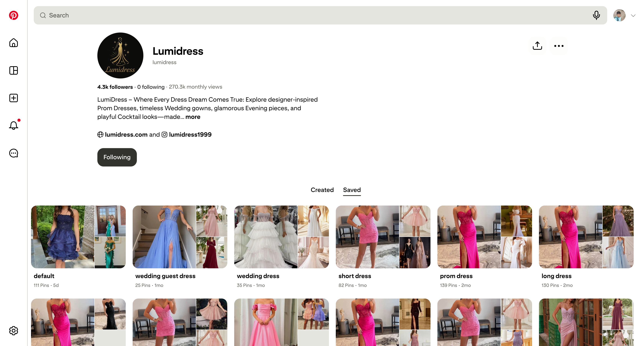The width and height of the screenshot is (644, 346).
Task: Switch to the Created tab
Action: [x=322, y=190]
